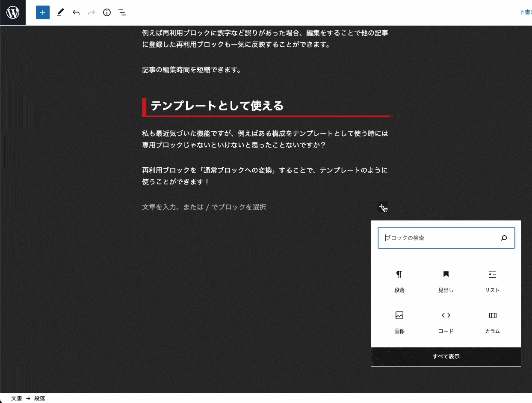Click 文書 in the breadcrumb bar
This screenshot has height=403, width=532.
click(16, 398)
